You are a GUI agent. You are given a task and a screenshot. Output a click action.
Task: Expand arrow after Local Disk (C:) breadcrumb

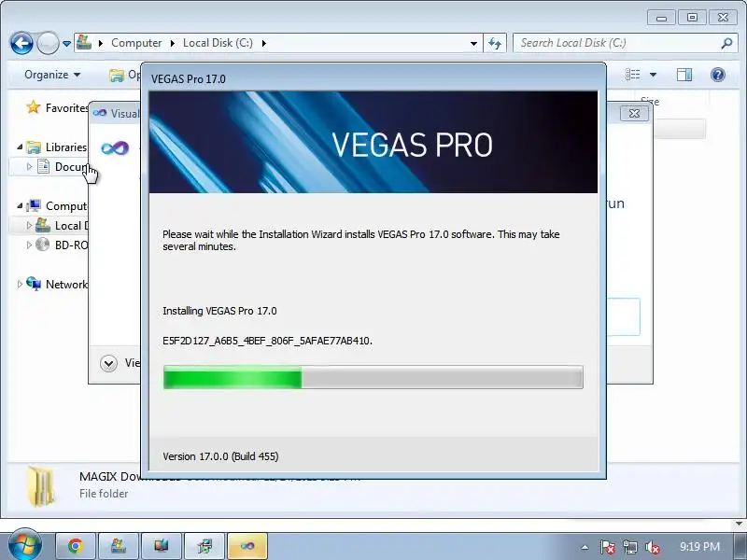point(264,43)
